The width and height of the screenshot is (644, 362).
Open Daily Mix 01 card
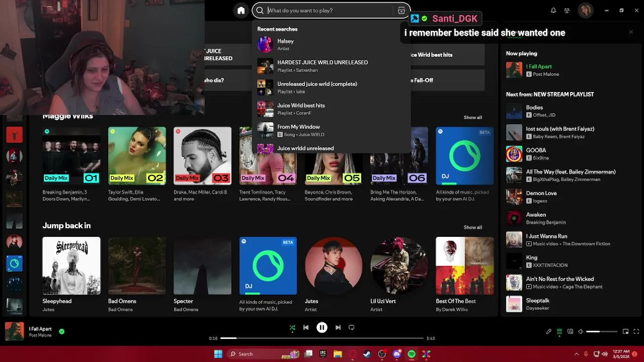[71, 164]
